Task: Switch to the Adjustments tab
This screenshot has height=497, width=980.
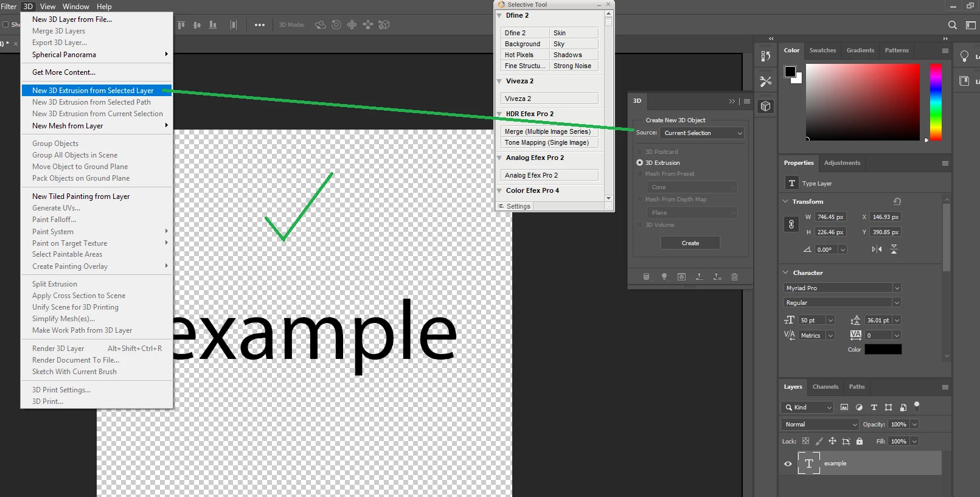Action: coord(842,163)
